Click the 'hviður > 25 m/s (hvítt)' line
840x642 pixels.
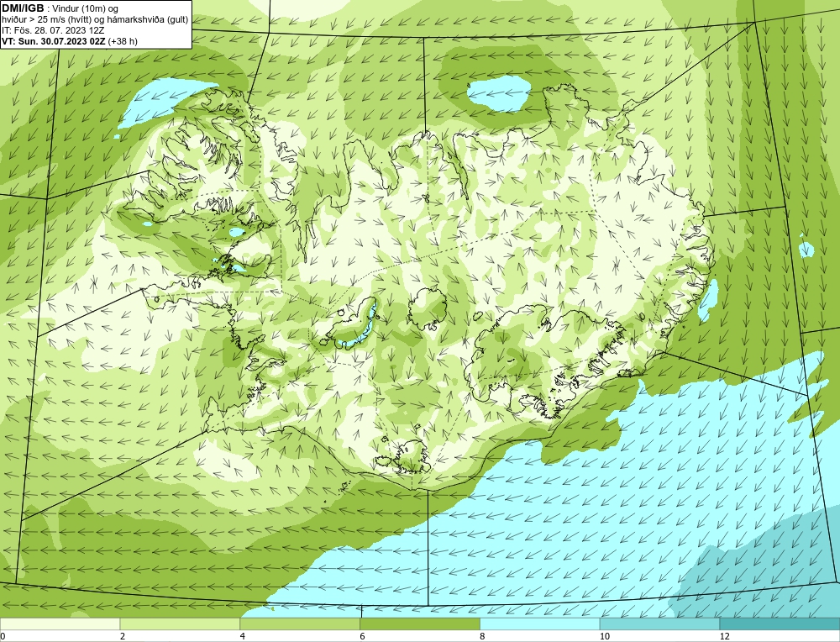click(x=46, y=19)
